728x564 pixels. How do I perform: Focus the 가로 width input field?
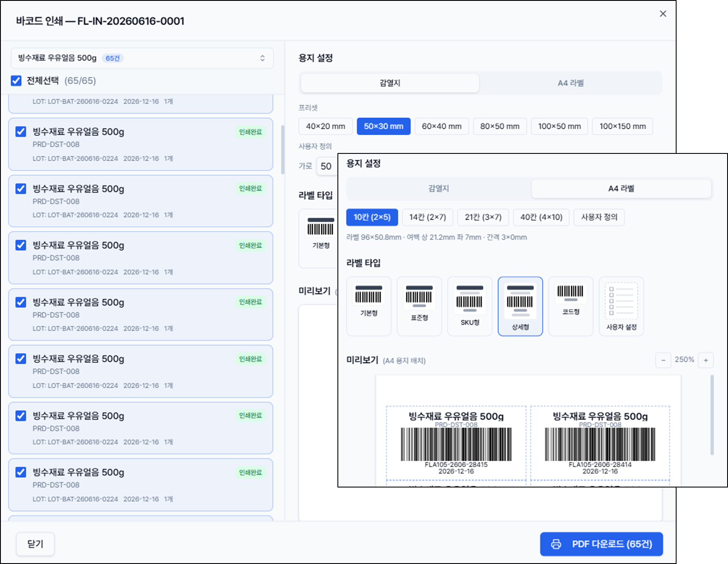(x=327, y=166)
